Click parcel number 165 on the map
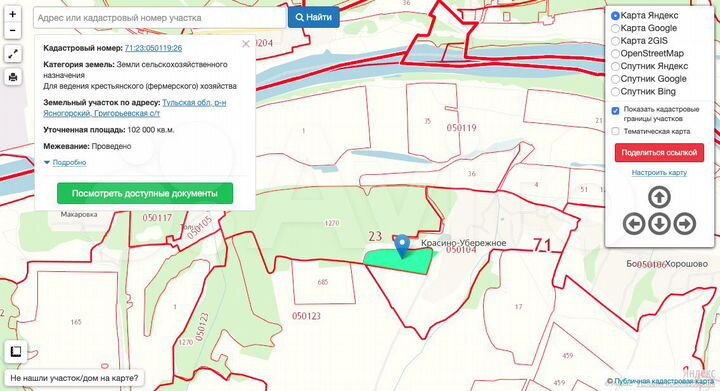 pos(76,322)
